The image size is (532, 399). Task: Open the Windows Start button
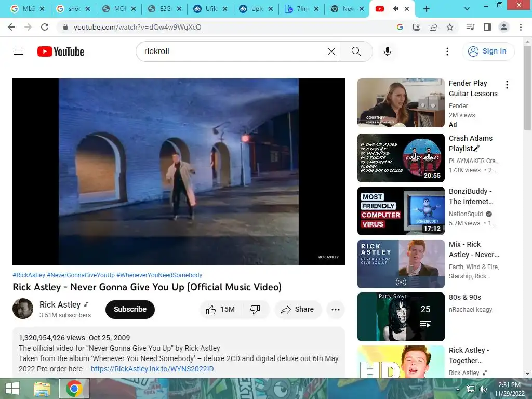tap(12, 389)
